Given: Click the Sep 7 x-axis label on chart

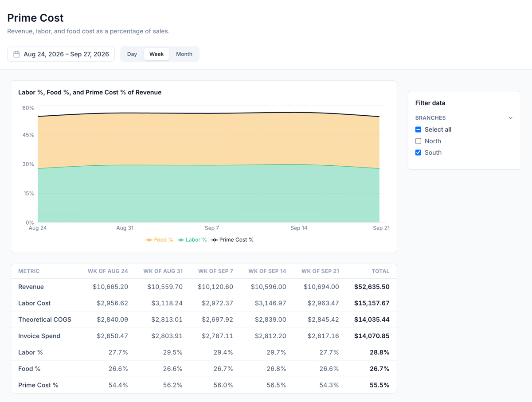Looking at the screenshot, I should tap(212, 228).
